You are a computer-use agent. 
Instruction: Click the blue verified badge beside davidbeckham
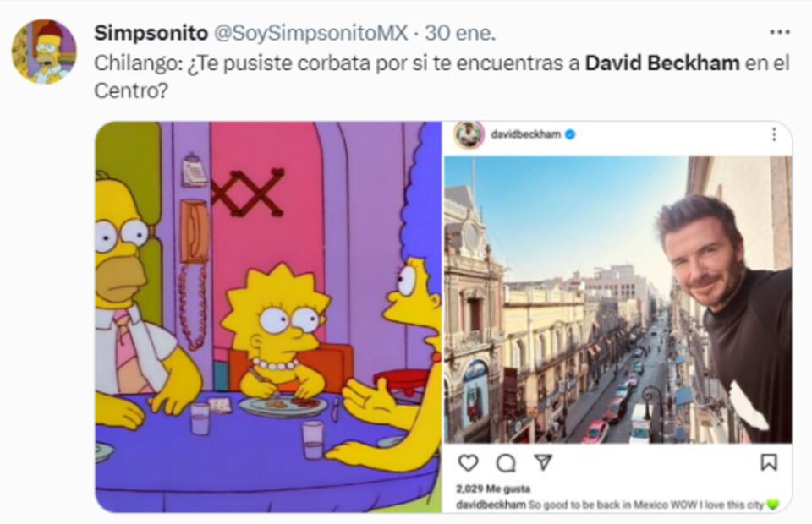[569, 134]
